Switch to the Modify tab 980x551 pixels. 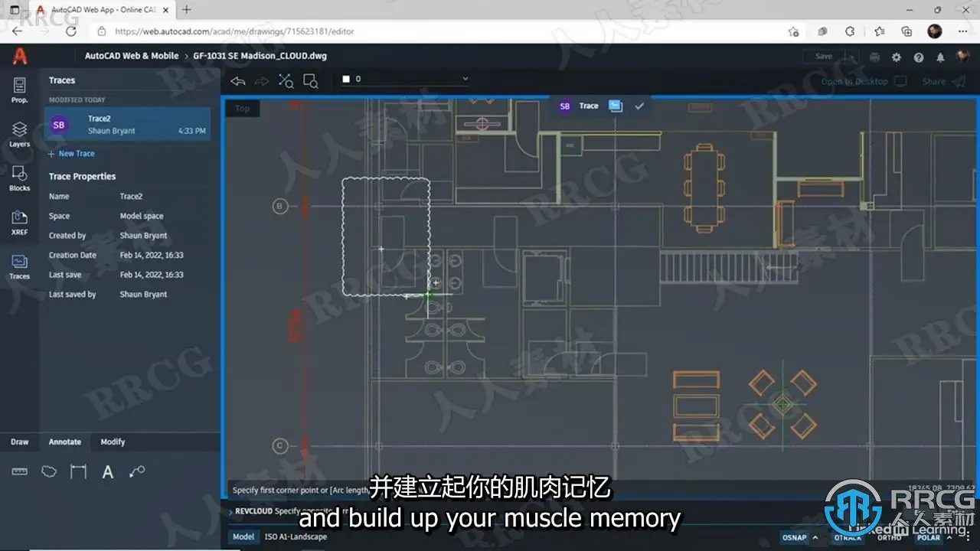point(113,442)
